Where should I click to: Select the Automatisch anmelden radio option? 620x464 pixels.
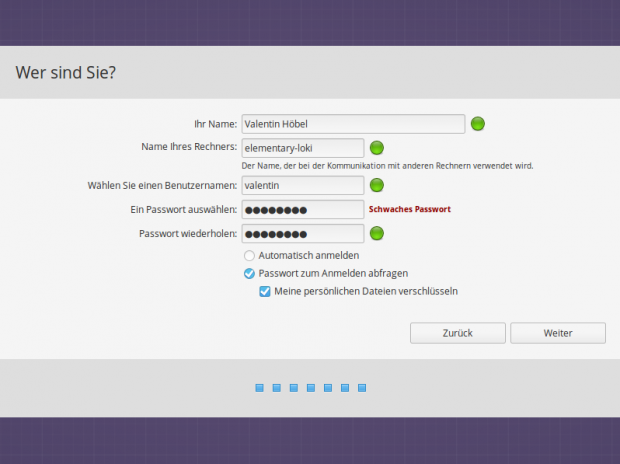[x=249, y=256]
